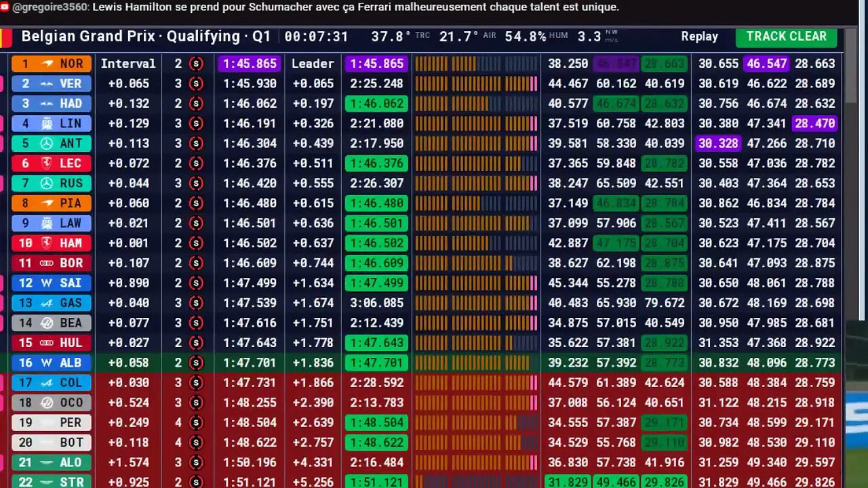Click LIN's purple best sector three 28.470
Viewport: 868px width, 488px height.
pos(815,123)
